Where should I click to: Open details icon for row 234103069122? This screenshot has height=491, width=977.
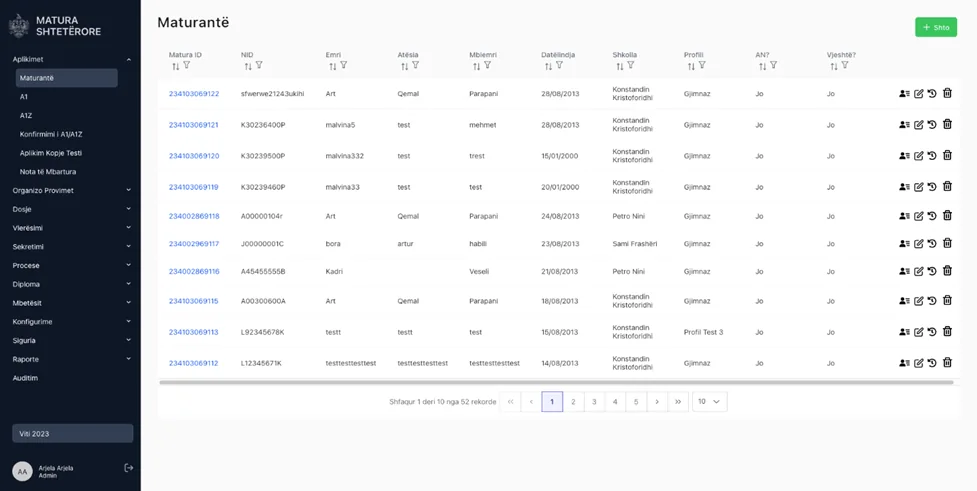[x=904, y=93]
